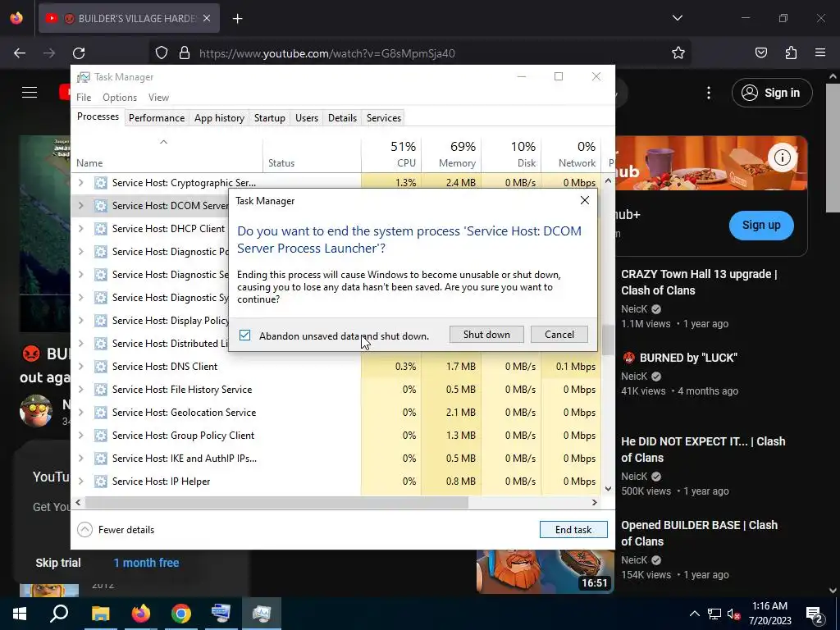Screen dimensions: 840x630
Task: Click Skip trial in YouTube promo
Action: pos(58,563)
